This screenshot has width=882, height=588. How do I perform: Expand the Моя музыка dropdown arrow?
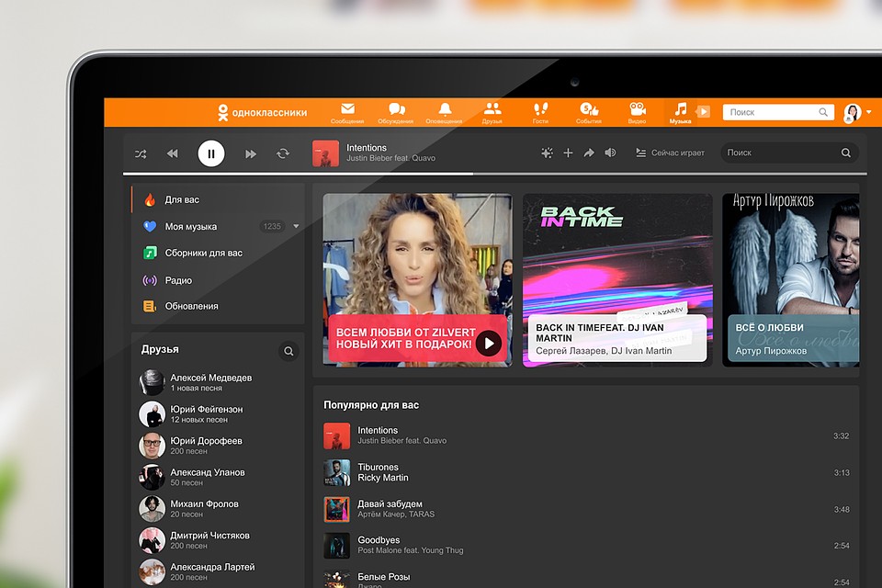(296, 226)
